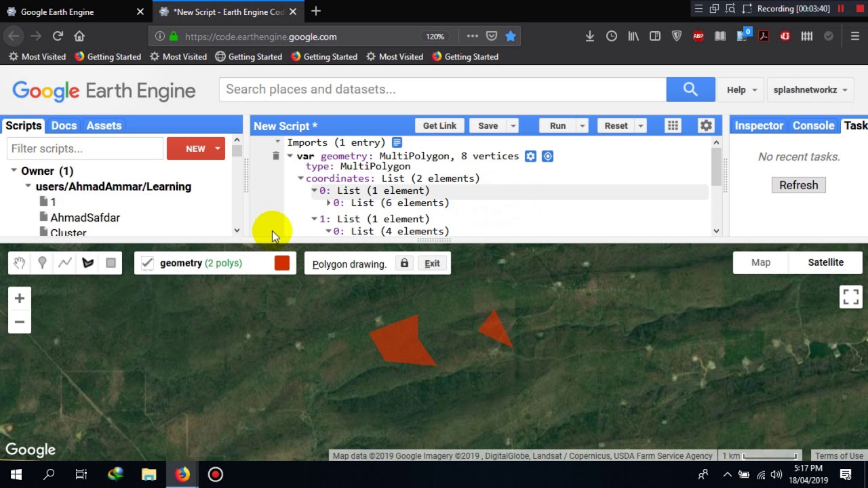Zoom out on the map
Viewport: 868px width, 488px height.
click(20, 322)
